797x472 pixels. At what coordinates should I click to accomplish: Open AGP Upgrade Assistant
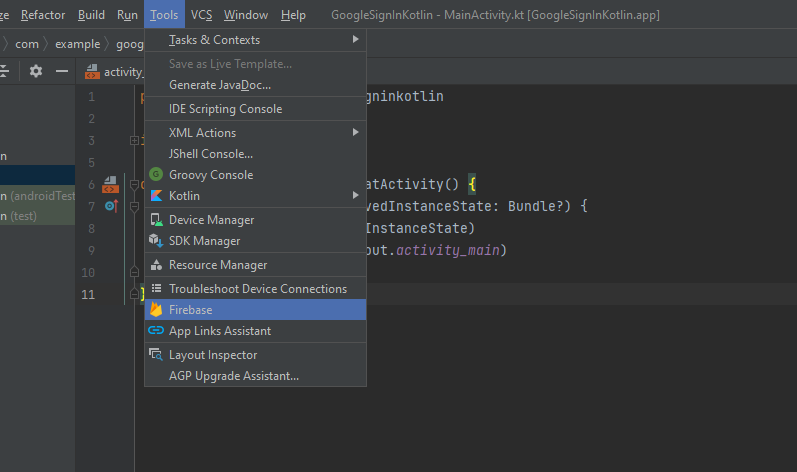pyautogui.click(x=255, y=376)
